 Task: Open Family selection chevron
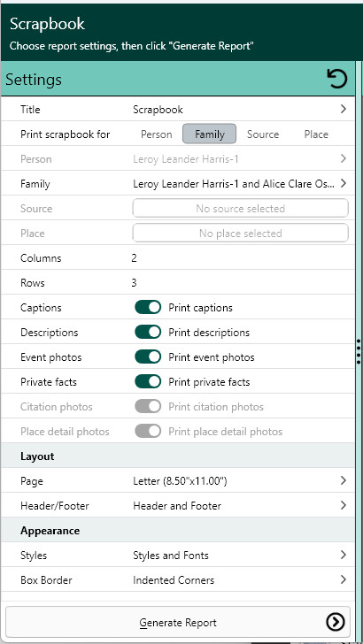344,184
